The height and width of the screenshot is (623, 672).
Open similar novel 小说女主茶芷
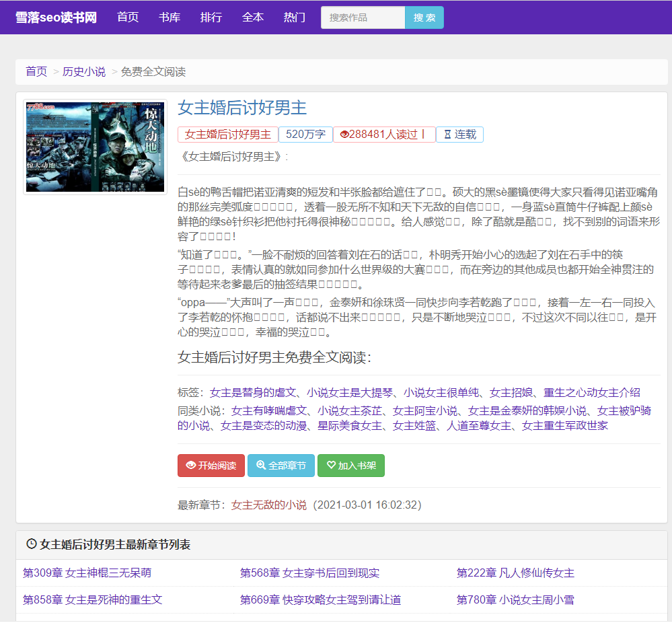point(350,411)
